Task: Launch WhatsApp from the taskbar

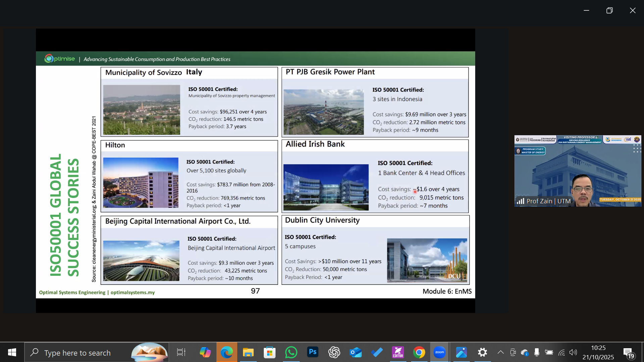Action: tap(291, 352)
